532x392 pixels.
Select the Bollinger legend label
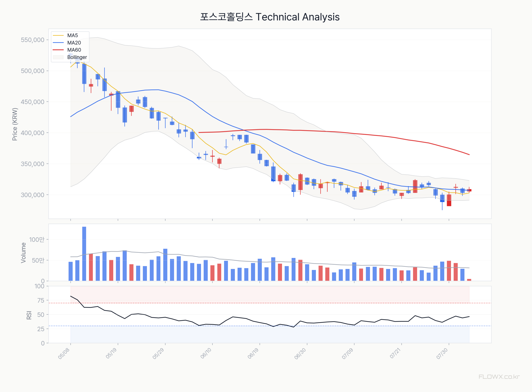coord(77,57)
